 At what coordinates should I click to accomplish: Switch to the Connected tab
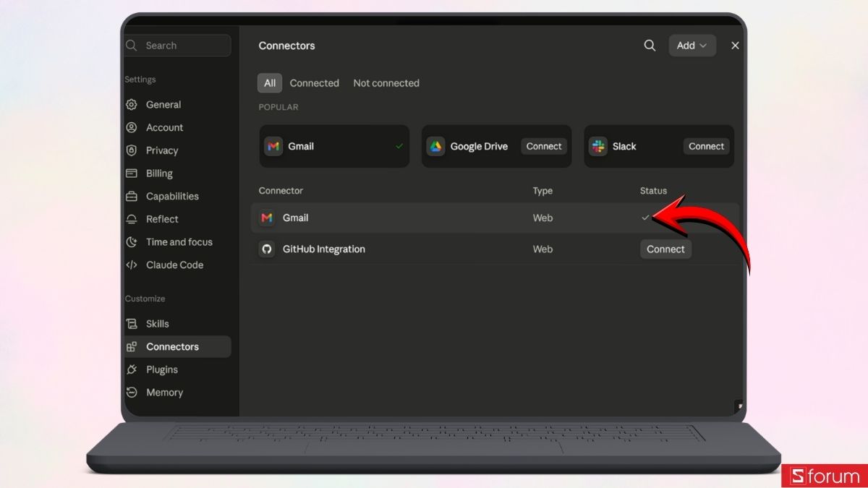pyautogui.click(x=315, y=83)
